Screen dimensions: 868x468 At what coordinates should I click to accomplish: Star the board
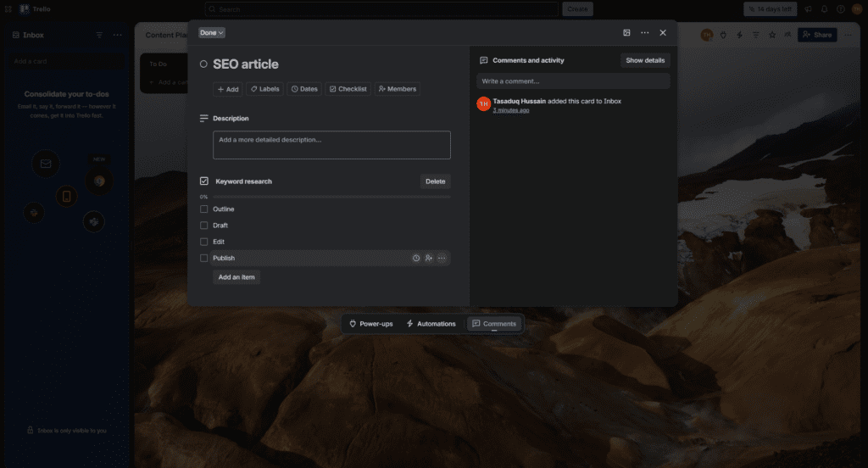pos(772,35)
